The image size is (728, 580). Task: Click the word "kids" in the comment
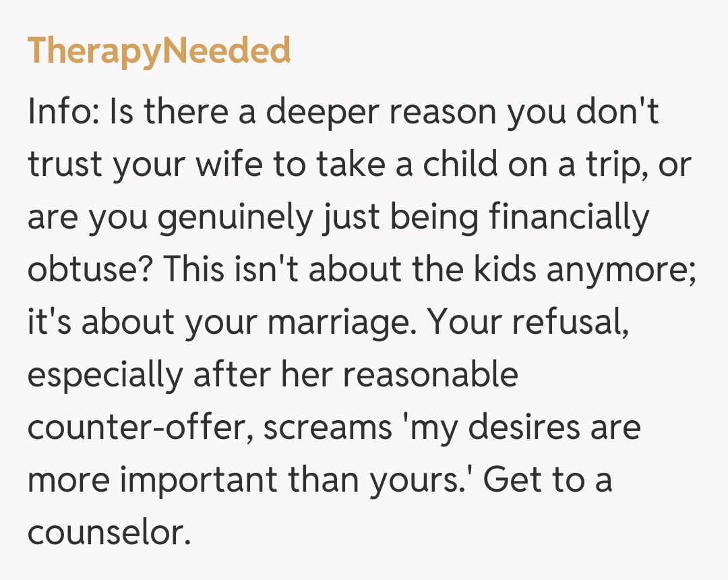click(x=507, y=270)
